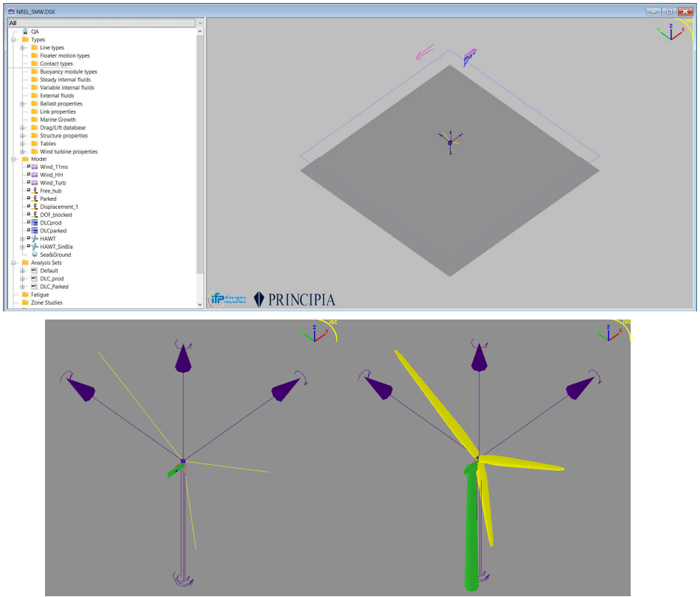Click the HAWT_SinBla turbine icon
Image resolution: width=700 pixels, height=597 pixels.
35,246
